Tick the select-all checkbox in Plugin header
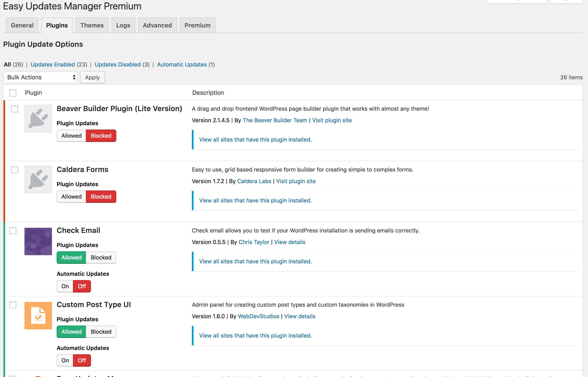The image size is (588, 377). pos(13,93)
